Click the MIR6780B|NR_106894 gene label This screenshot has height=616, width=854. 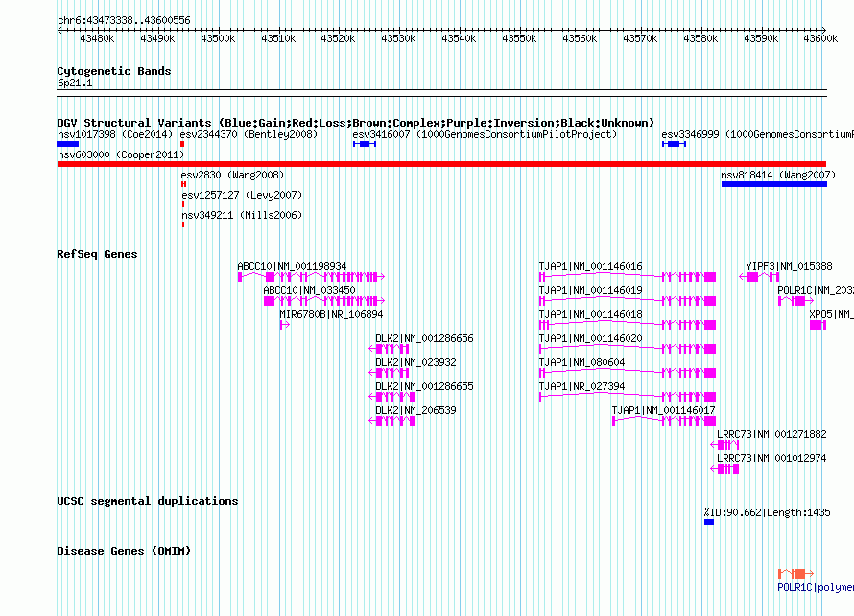pyautogui.click(x=331, y=315)
